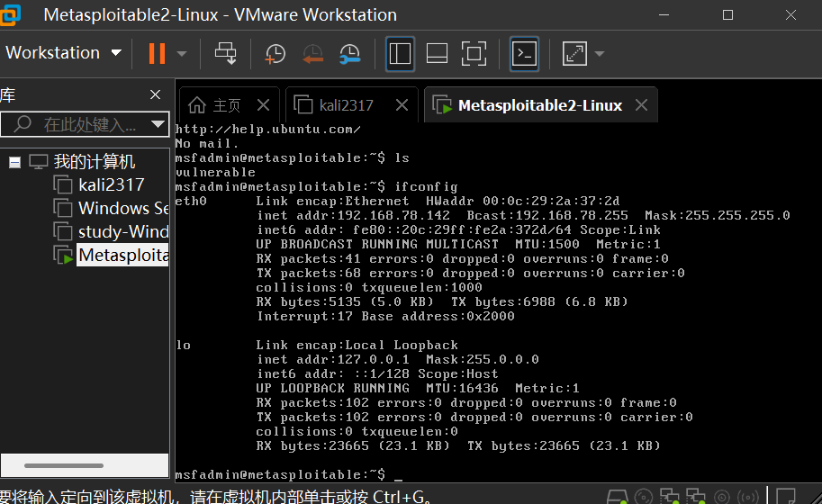Screen dimensions: 822x504
Task: Send Ctrl+Alt+Del to the virtual machine
Action: tap(226, 53)
